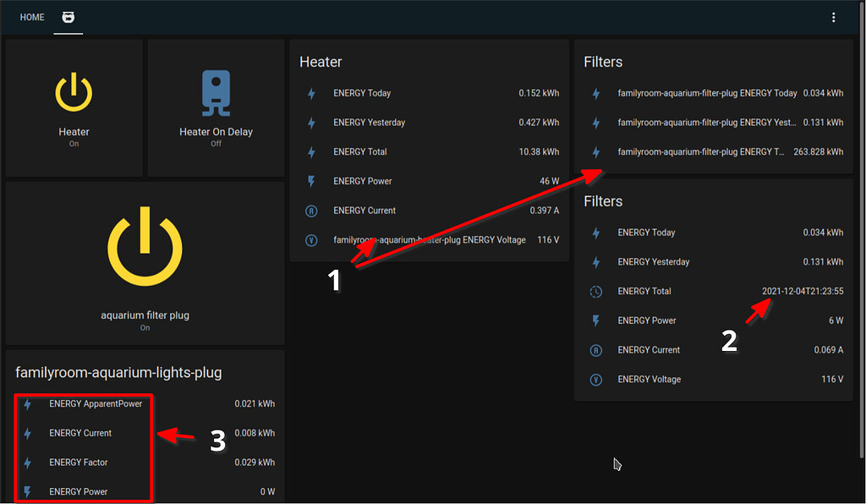866x504 pixels.
Task: Click the voltage icon for heater-plug ENERGY Voltage
Action: point(311,240)
